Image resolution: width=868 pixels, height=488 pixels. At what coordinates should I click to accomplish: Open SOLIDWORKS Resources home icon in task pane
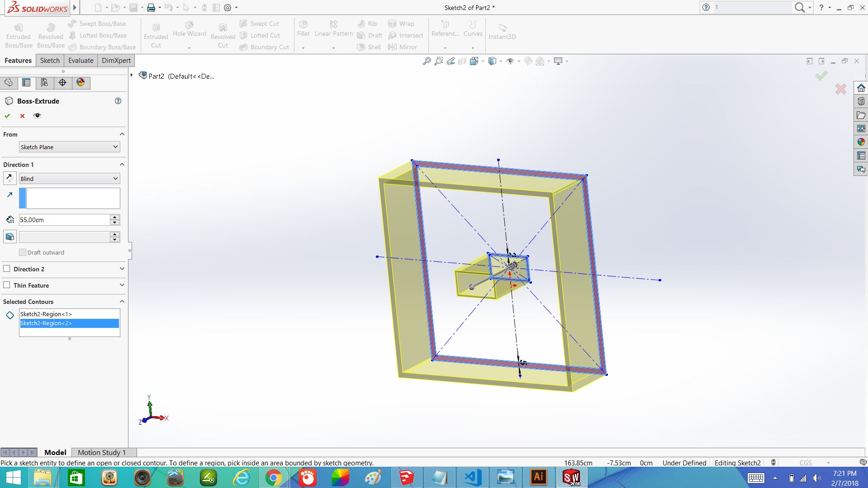(861, 88)
